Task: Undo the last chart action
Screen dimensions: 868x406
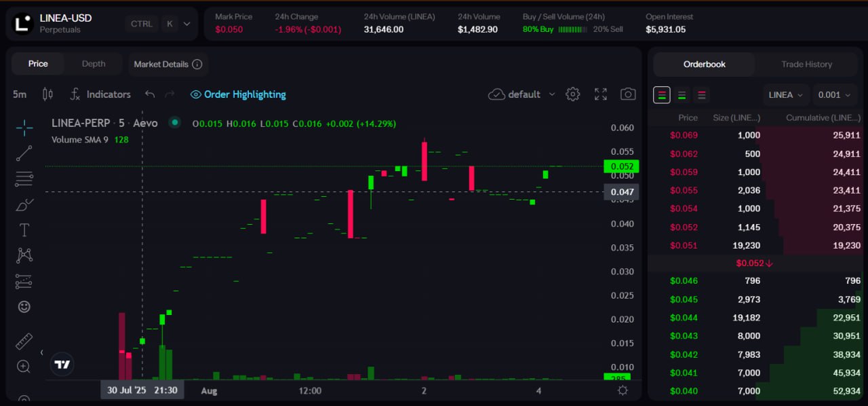Action: point(150,94)
